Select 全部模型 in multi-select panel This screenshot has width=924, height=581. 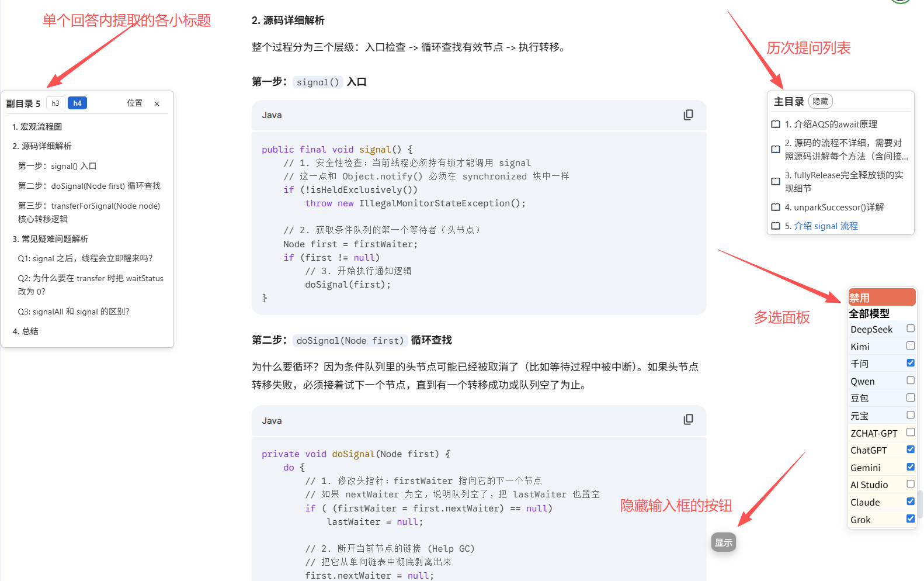(x=869, y=314)
